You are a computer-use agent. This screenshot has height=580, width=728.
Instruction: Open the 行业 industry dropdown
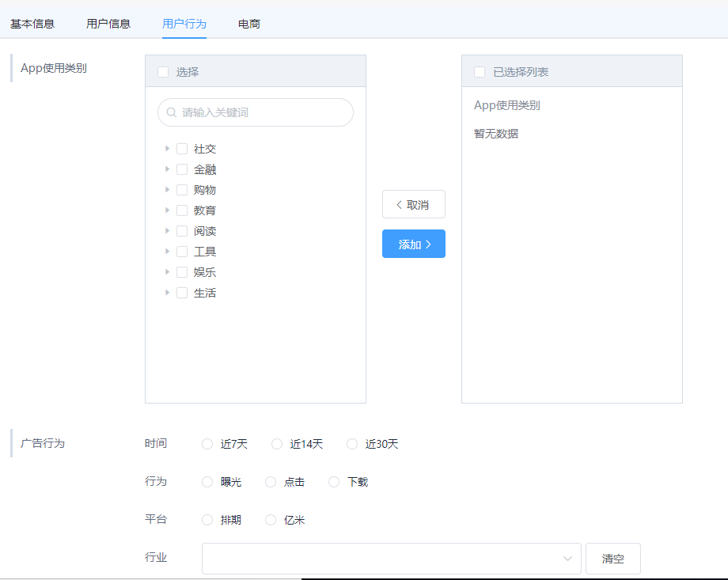(x=391, y=558)
